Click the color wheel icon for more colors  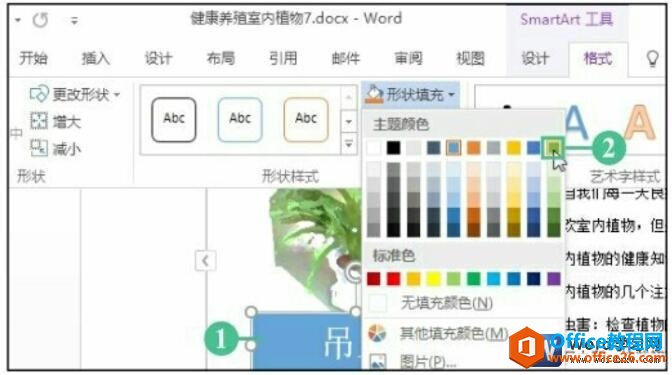tap(377, 333)
